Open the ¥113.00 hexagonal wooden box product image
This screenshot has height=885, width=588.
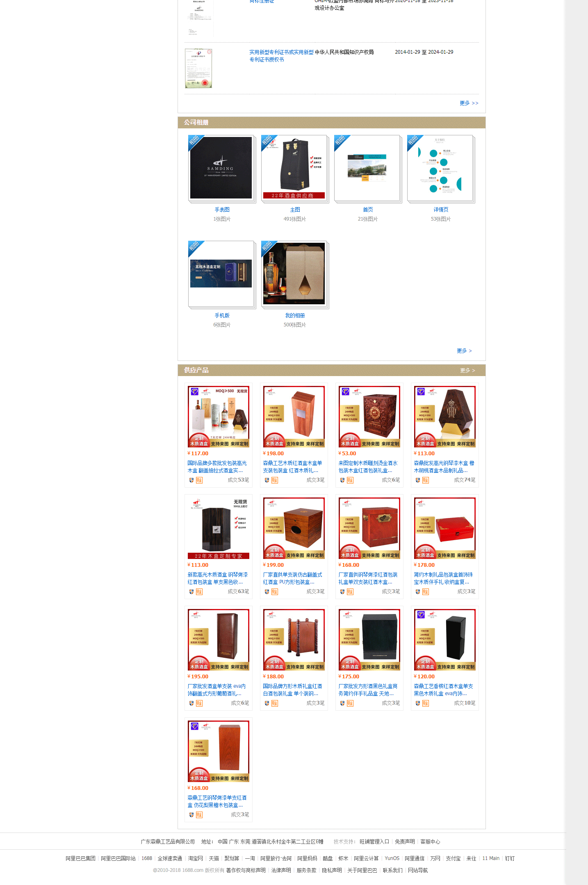[x=445, y=417]
